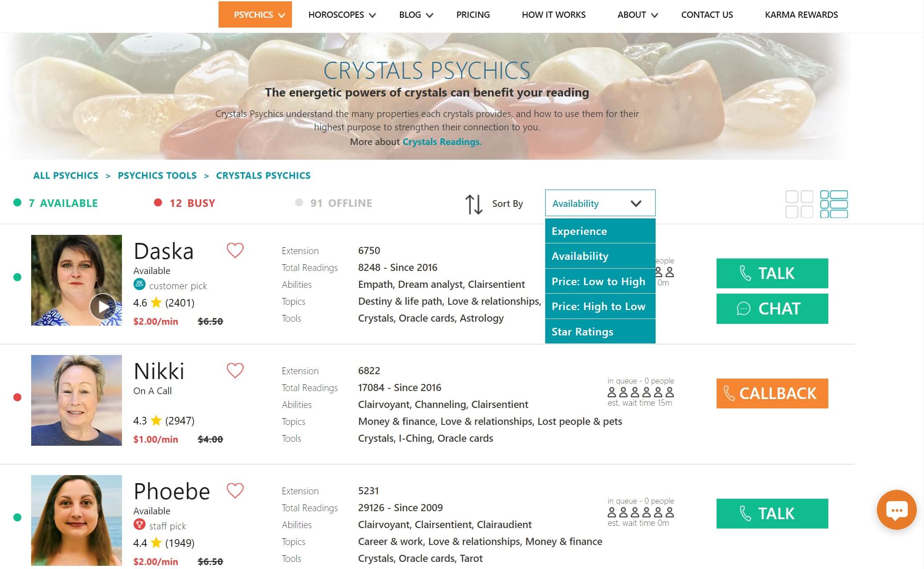Click the sort order arrows icon
This screenshot has width=924, height=569.
point(474,204)
